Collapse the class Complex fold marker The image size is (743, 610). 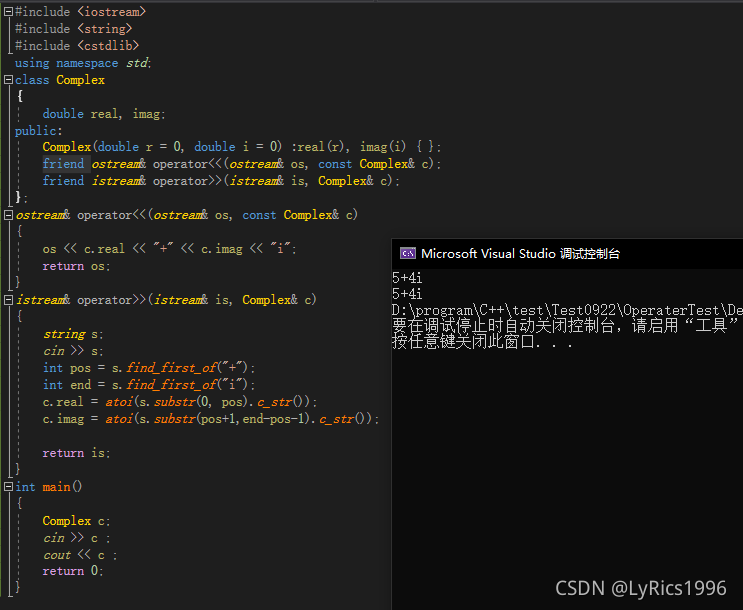click(x=8, y=80)
